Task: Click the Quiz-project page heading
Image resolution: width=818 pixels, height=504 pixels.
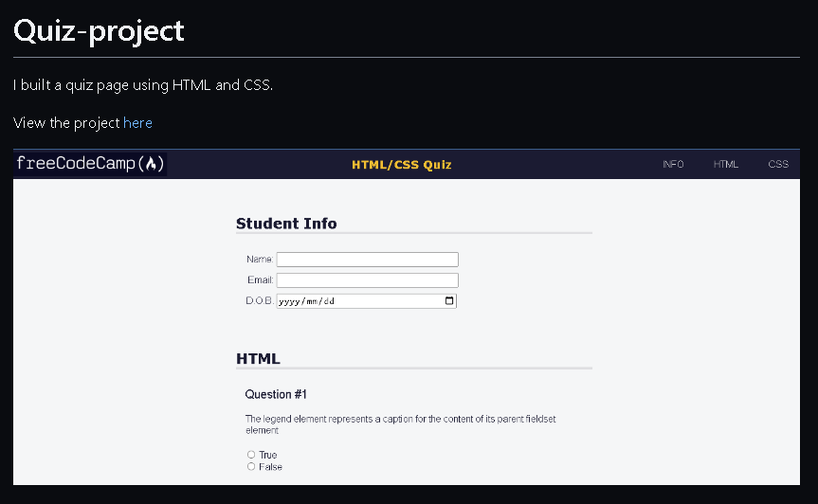Action: coord(99,30)
